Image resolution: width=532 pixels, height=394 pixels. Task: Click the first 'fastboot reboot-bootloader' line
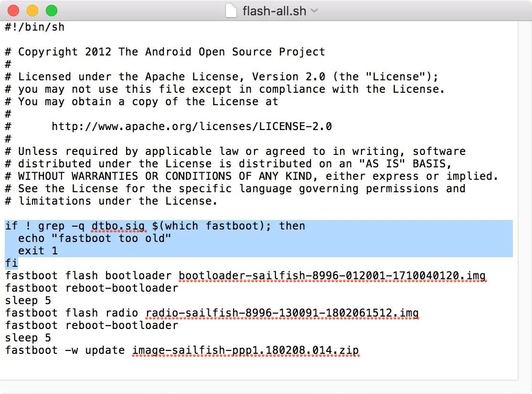tap(92, 288)
